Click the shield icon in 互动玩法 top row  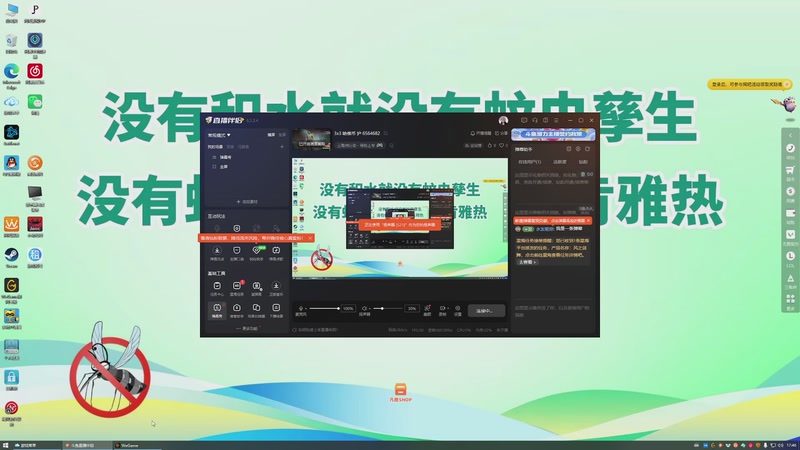(237, 229)
